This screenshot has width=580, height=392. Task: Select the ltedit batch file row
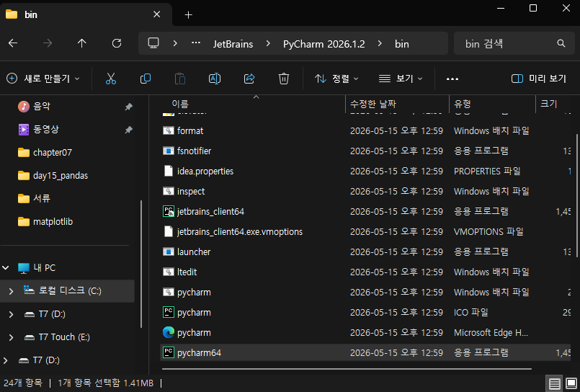point(366,272)
